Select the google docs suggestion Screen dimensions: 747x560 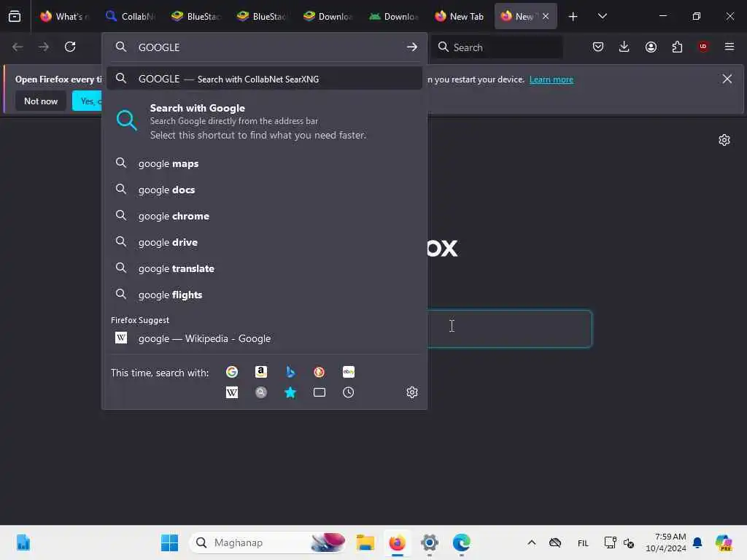tap(264, 190)
